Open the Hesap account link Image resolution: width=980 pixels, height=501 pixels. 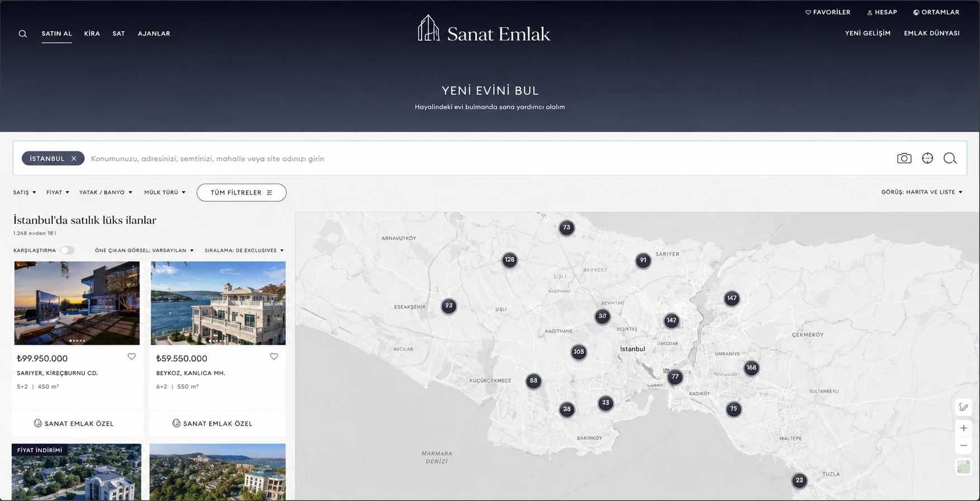click(x=882, y=12)
